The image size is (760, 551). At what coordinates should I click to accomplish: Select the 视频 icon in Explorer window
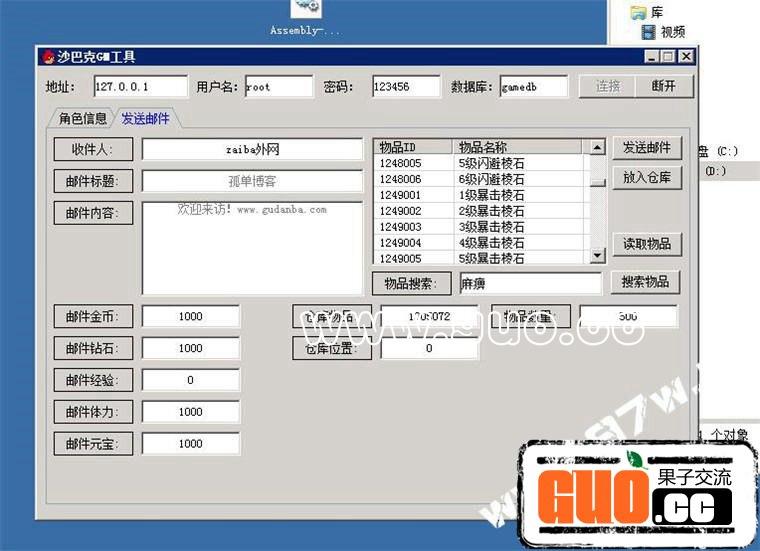[648, 32]
